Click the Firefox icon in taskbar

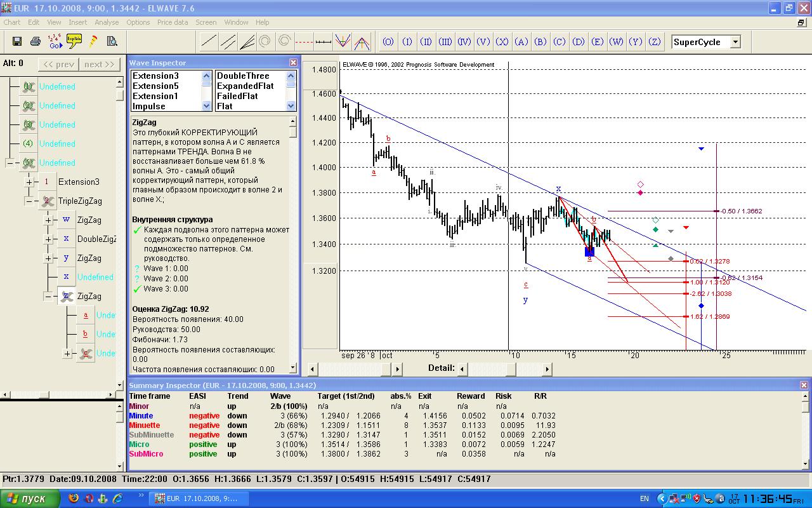click(x=74, y=498)
